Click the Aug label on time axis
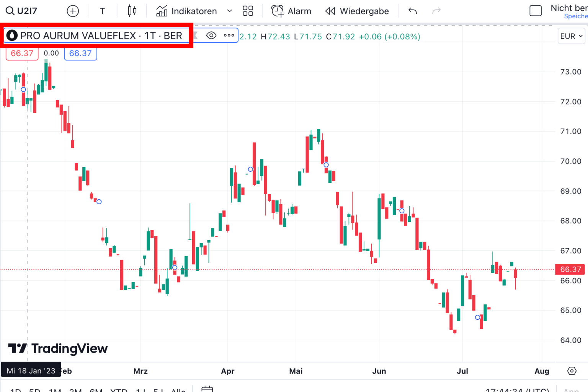The image size is (588, 392). coord(542,371)
